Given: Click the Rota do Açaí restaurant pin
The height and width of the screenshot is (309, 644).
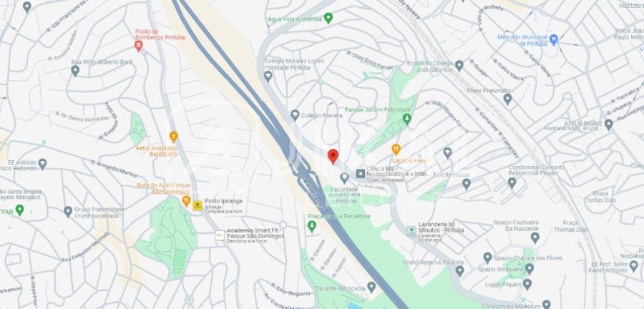Looking at the screenshot, I should click(x=186, y=201).
